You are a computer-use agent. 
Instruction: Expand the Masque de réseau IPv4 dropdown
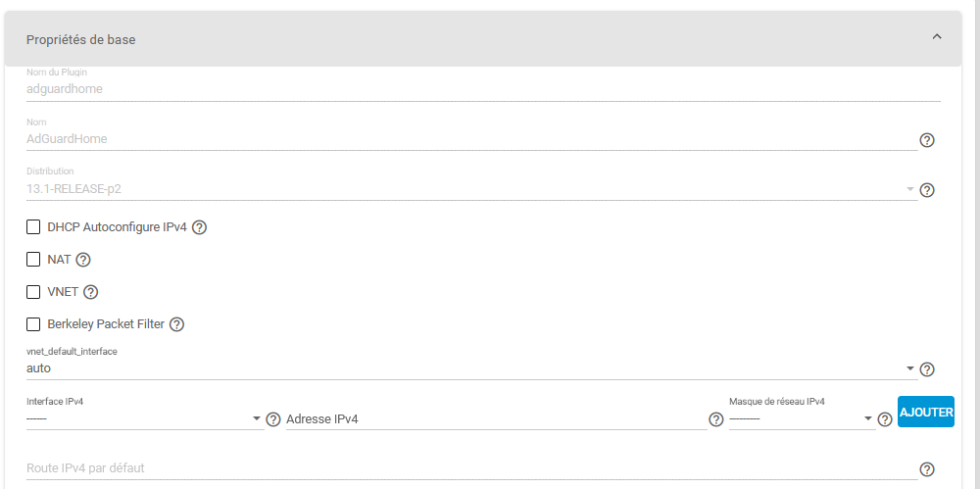tap(801, 419)
